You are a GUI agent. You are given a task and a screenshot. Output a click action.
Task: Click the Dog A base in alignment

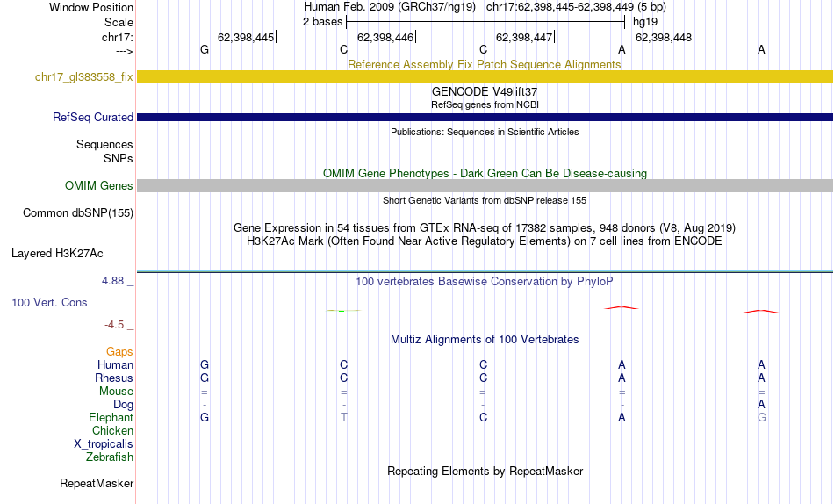pyautogui.click(x=762, y=405)
